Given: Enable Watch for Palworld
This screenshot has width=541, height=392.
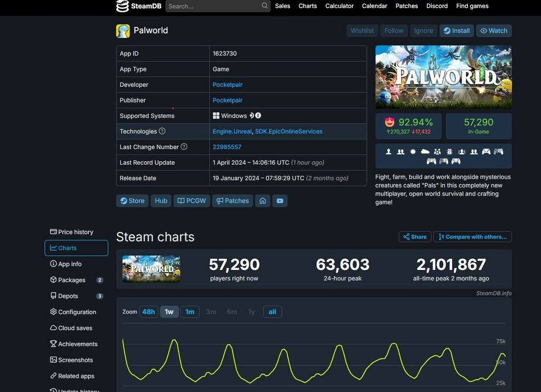Looking at the screenshot, I should (493, 30).
